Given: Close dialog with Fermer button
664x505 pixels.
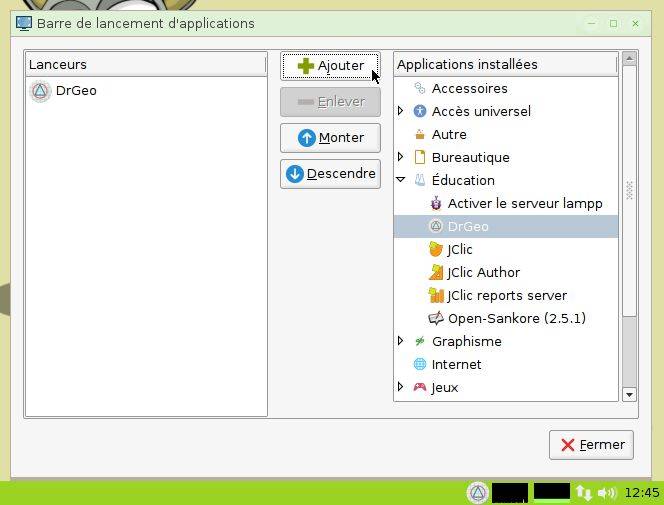Looking at the screenshot, I should click(591, 445).
